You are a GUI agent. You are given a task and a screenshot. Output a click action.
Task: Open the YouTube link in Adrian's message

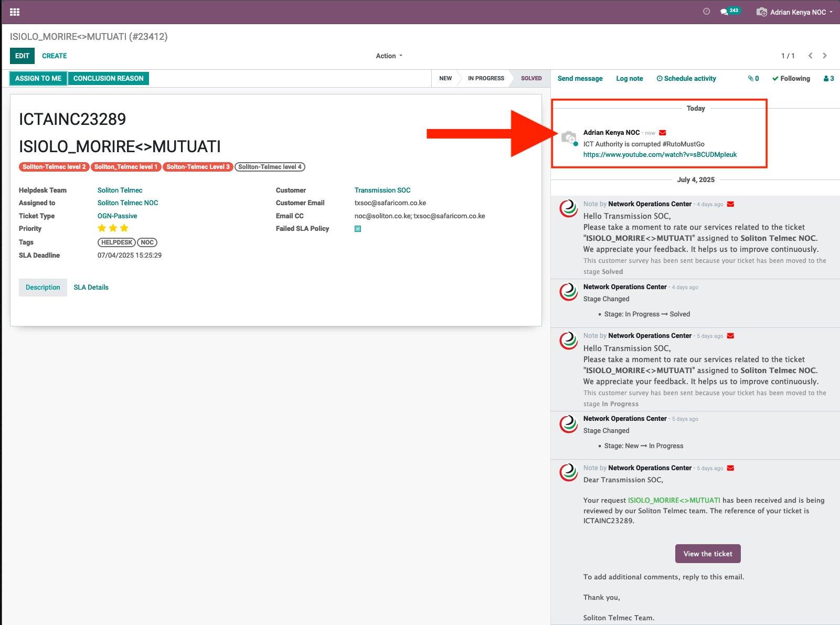[660, 155]
